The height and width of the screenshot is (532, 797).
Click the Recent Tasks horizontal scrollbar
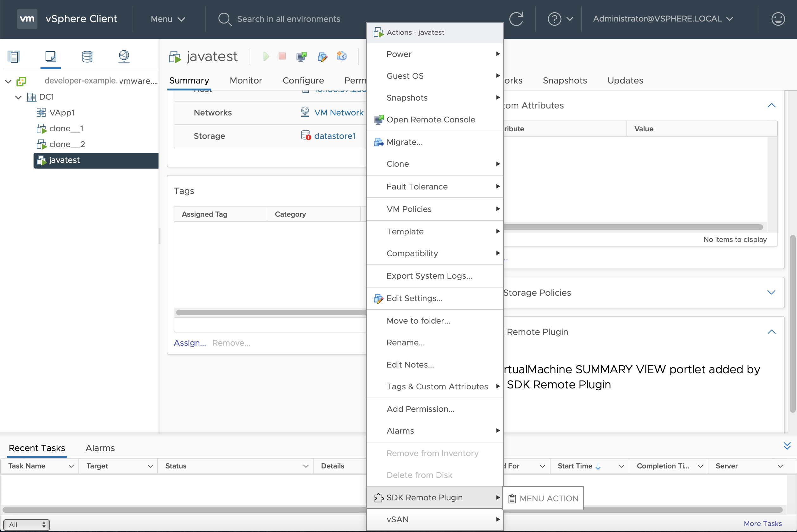(x=392, y=510)
